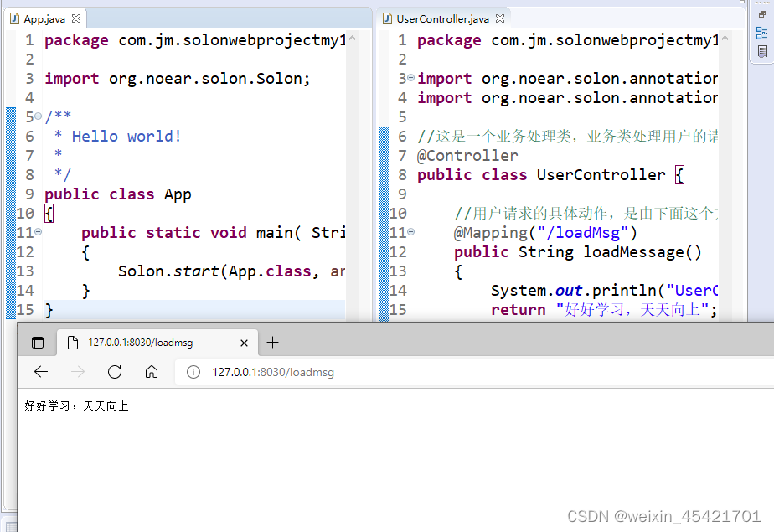The image size is (774, 532).
Task: Open a new browser tab with the plus button
Action: (x=272, y=342)
